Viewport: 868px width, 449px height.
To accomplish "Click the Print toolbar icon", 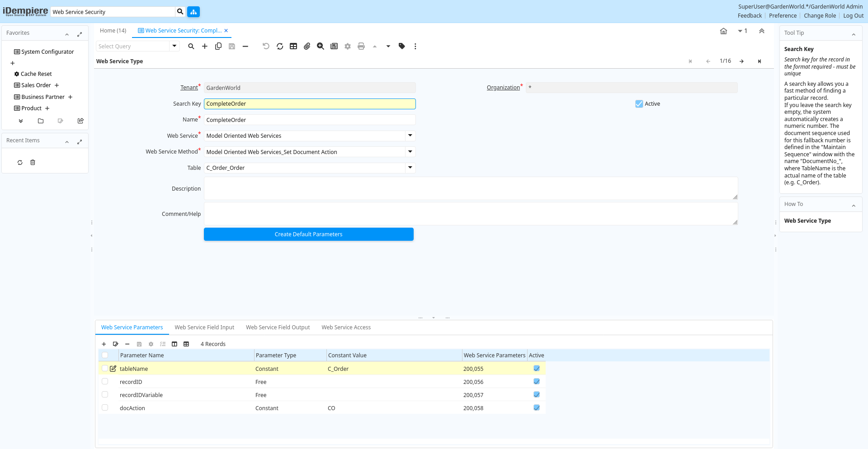I will point(361,46).
